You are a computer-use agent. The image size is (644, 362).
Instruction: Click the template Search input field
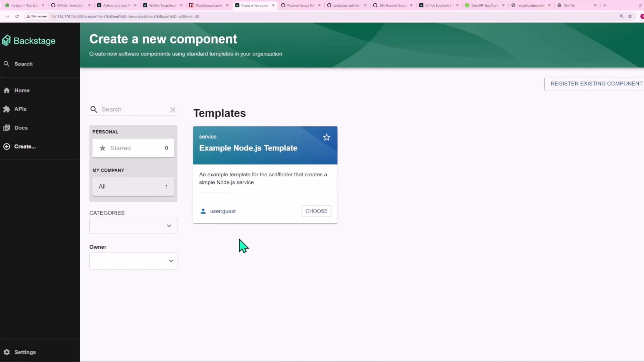click(x=134, y=109)
